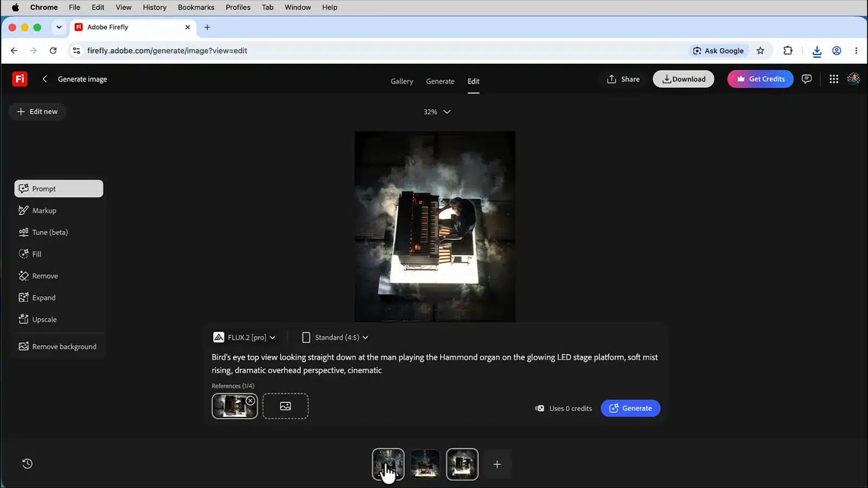Select the Edit tab
868x488 pixels.
474,81
